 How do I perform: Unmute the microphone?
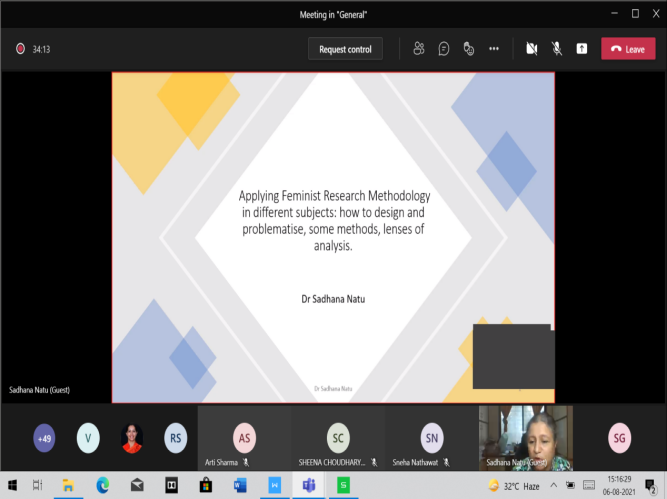[556, 48]
